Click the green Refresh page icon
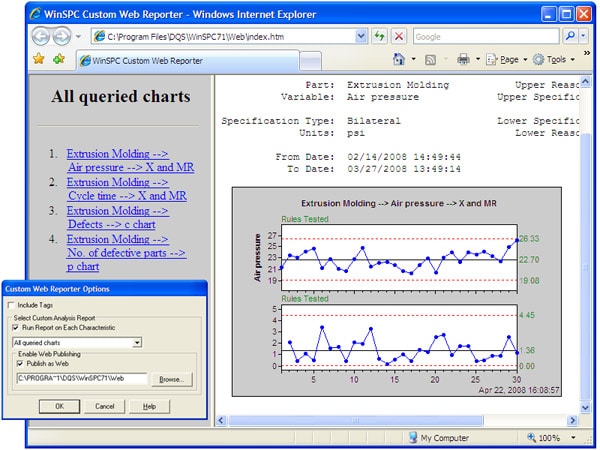The height and width of the screenshot is (450, 600). tap(379, 37)
